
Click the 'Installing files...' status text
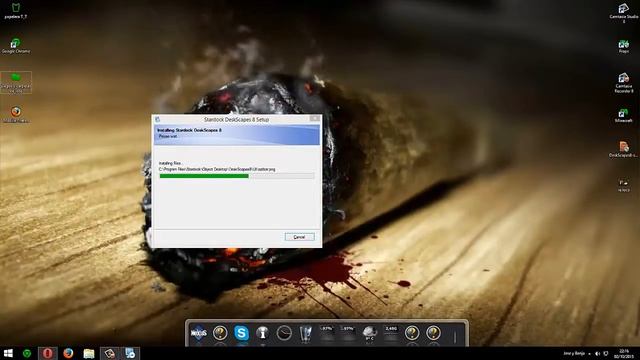[170, 163]
